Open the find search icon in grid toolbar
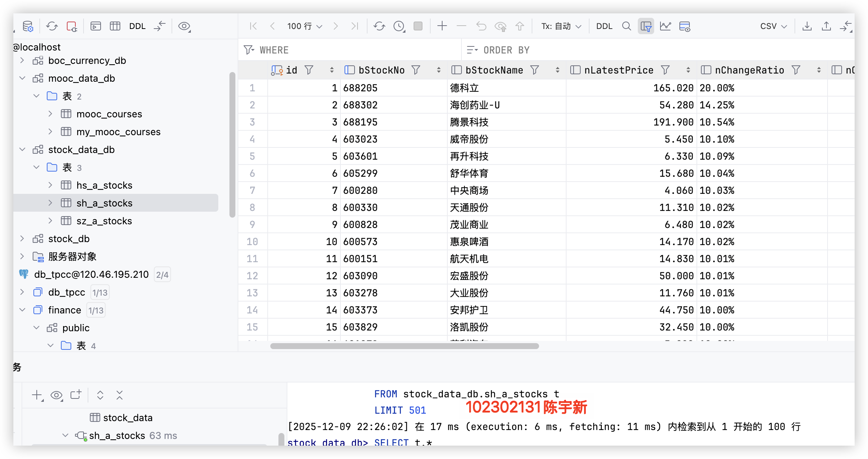The height and width of the screenshot is (459, 868). point(626,26)
